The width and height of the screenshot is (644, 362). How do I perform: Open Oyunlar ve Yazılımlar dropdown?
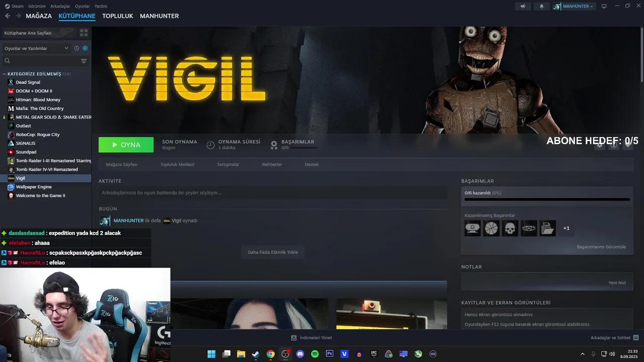[x=36, y=48]
